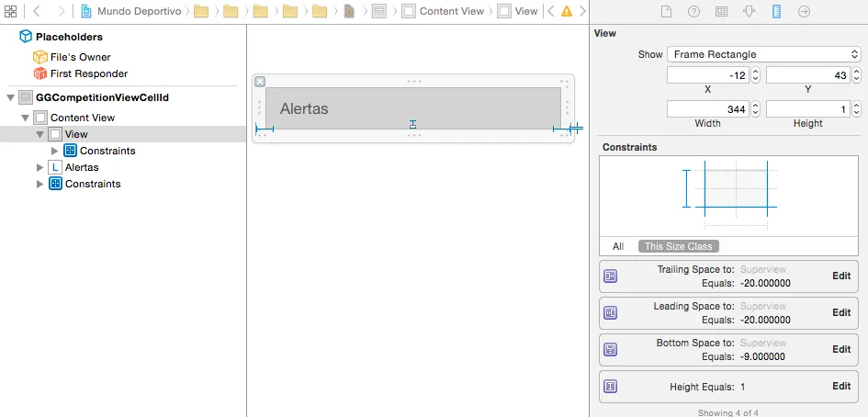
Task: Collapse Content View disclosure triangle
Action: (25, 118)
